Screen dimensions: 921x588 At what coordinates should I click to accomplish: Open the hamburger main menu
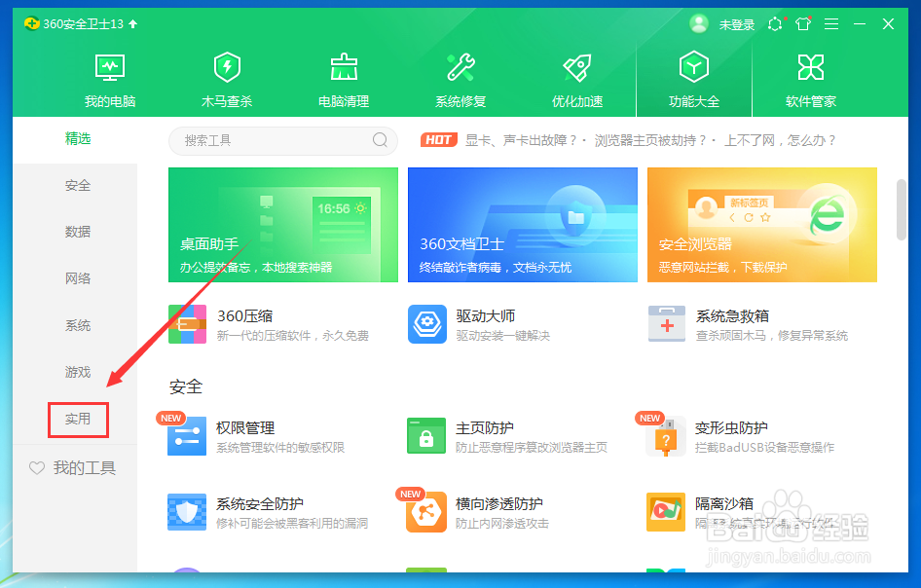click(x=831, y=24)
